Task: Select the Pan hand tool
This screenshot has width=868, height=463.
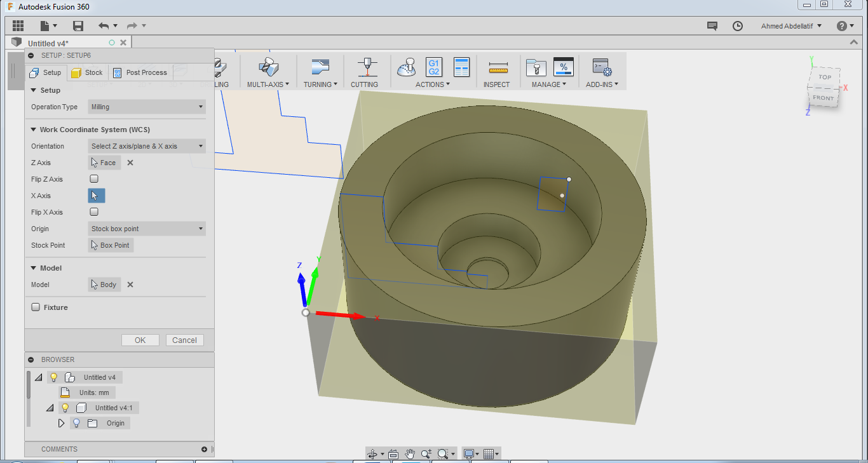Action: [410, 454]
